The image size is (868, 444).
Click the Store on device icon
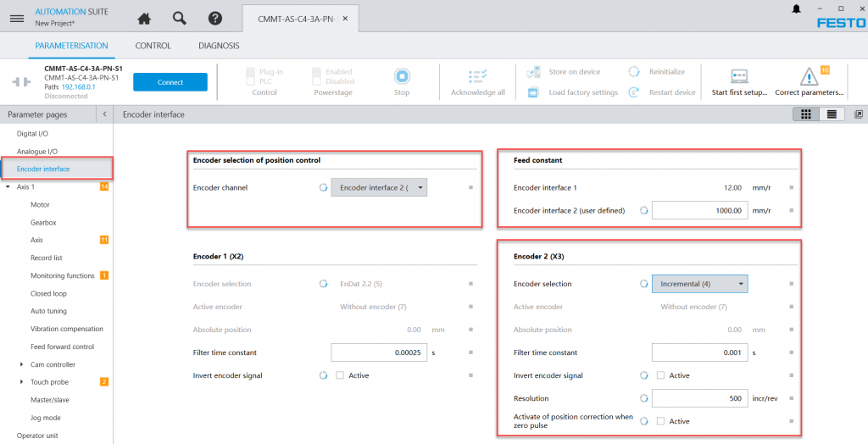(533, 71)
